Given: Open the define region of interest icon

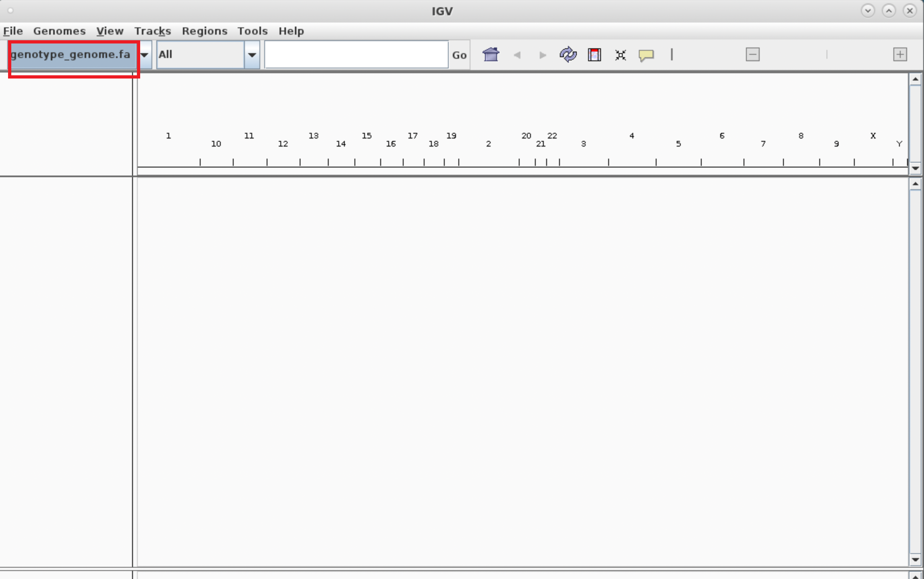Looking at the screenshot, I should point(595,55).
